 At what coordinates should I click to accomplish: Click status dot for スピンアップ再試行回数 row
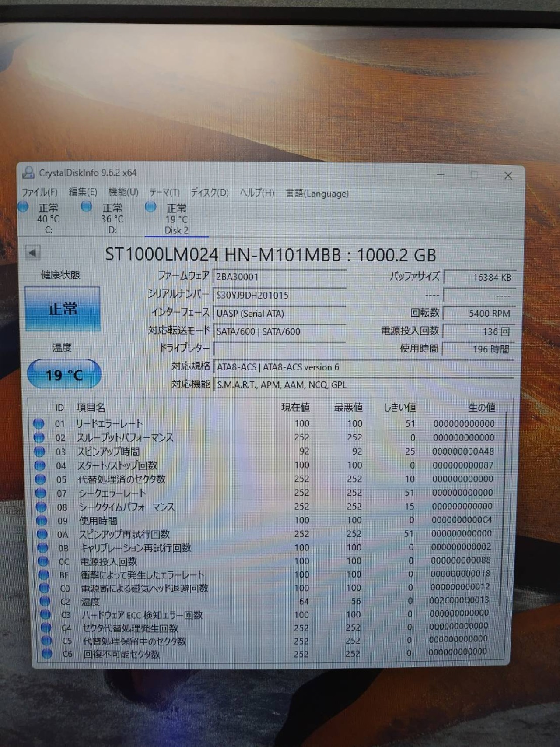(x=42, y=534)
